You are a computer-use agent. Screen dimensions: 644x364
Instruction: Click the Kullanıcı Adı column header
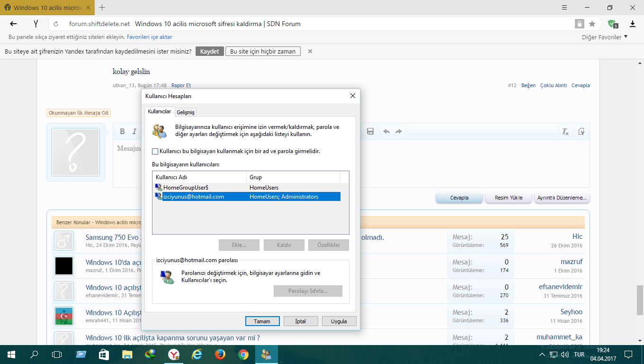click(x=199, y=177)
